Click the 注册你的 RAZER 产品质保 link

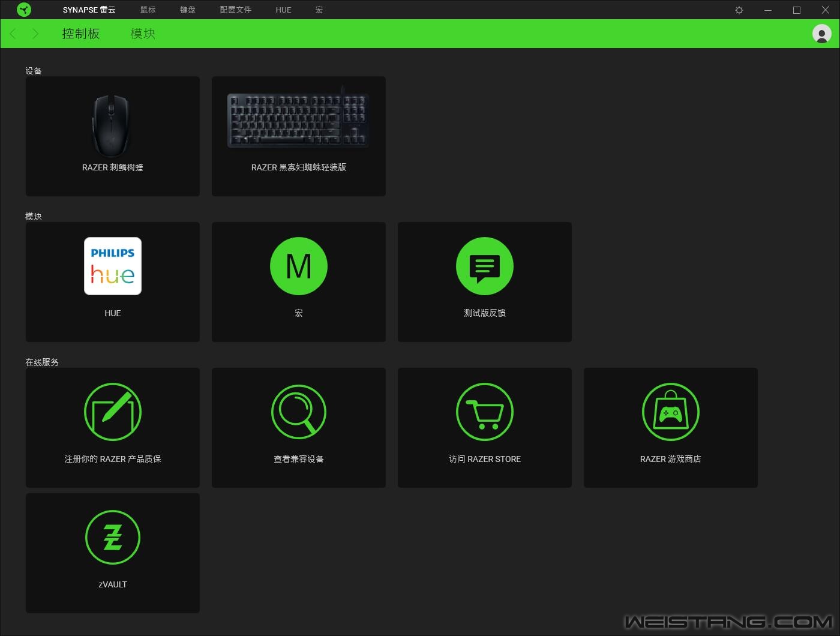113,459
